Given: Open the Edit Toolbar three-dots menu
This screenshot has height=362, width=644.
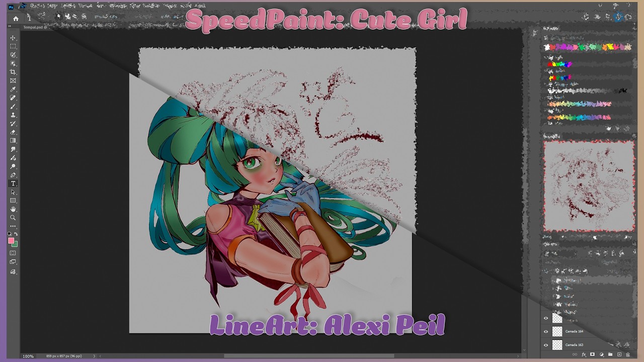Looking at the screenshot, I should 13,226.
